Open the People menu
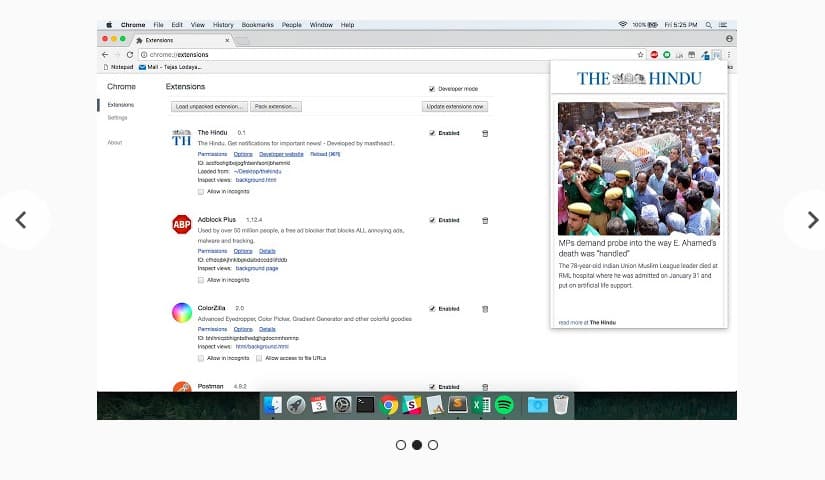This screenshot has height=480, width=825. click(291, 25)
